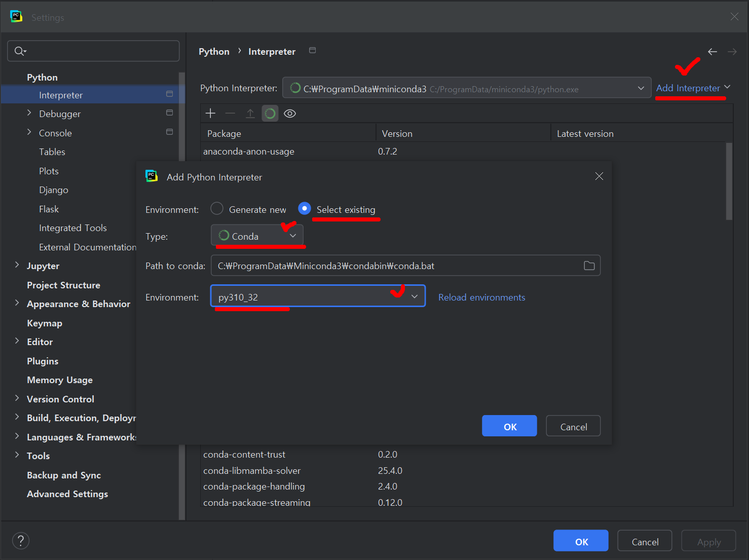Screen dimensions: 749x560
Task: Click the browse folder icon for conda path
Action: (589, 266)
